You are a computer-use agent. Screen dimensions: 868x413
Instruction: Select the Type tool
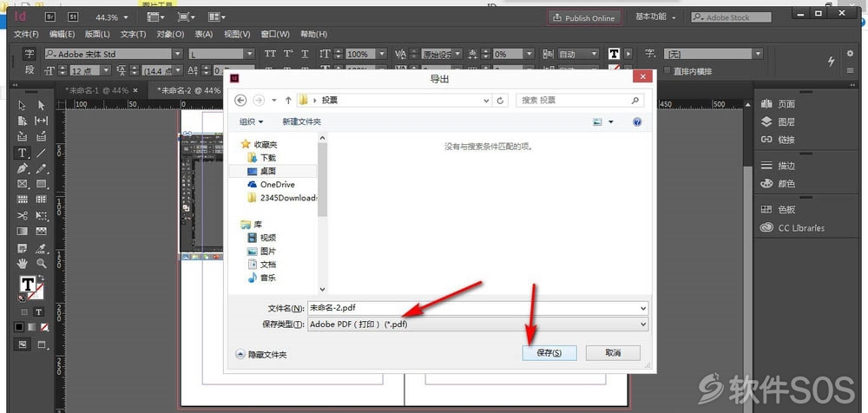23,153
